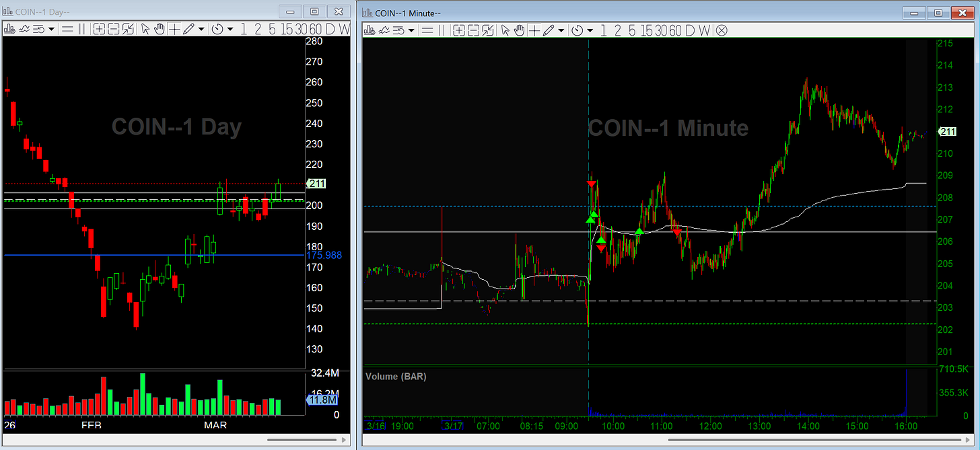Select vertical lines tool in COIN 1 Day toolbar
Viewport: 980px width, 450px height.
(82, 29)
